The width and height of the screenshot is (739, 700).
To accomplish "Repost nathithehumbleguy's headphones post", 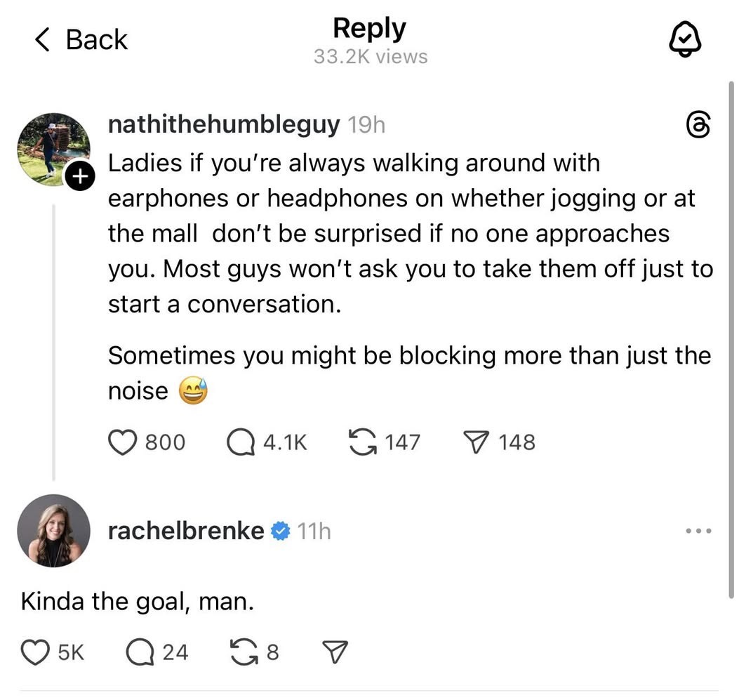I will tap(362, 442).
